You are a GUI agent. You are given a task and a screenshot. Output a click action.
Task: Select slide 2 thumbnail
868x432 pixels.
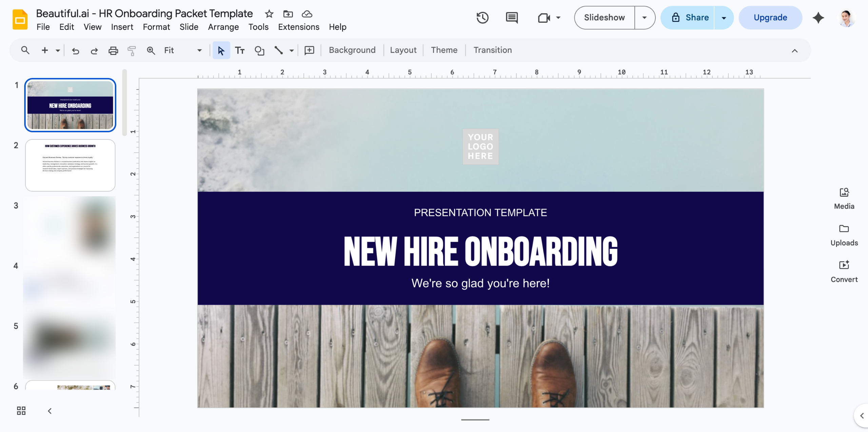[70, 165]
